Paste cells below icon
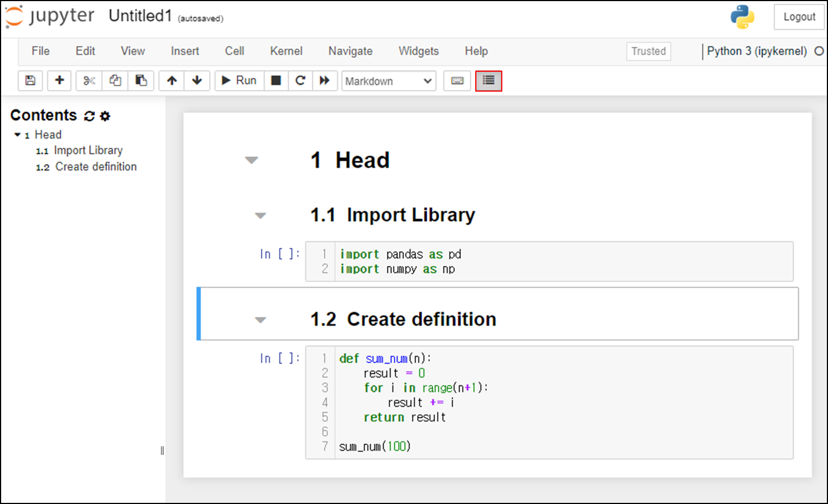 [x=141, y=81]
